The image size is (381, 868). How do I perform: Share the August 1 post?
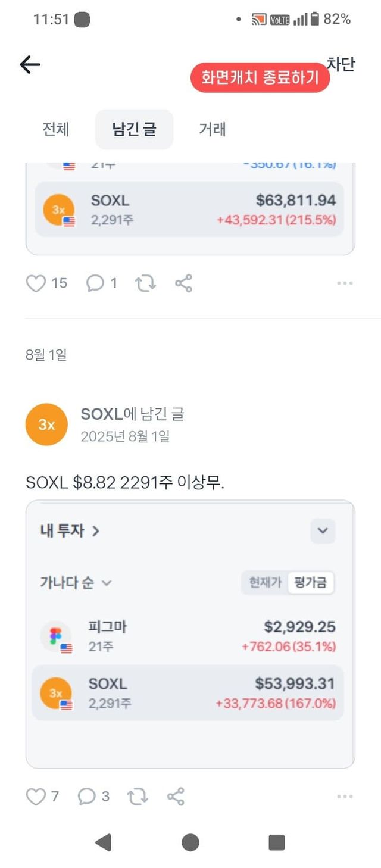(176, 797)
